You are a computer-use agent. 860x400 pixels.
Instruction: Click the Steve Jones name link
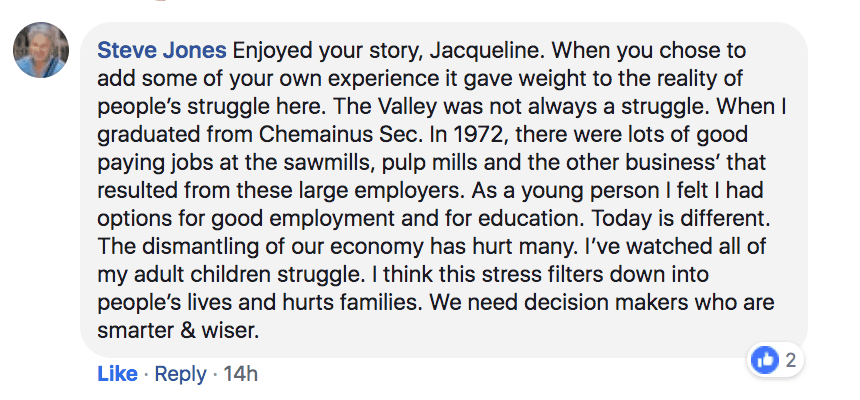(x=162, y=50)
